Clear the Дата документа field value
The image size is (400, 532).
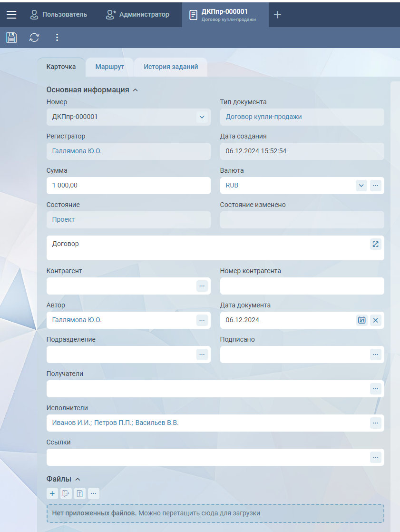coord(376,320)
